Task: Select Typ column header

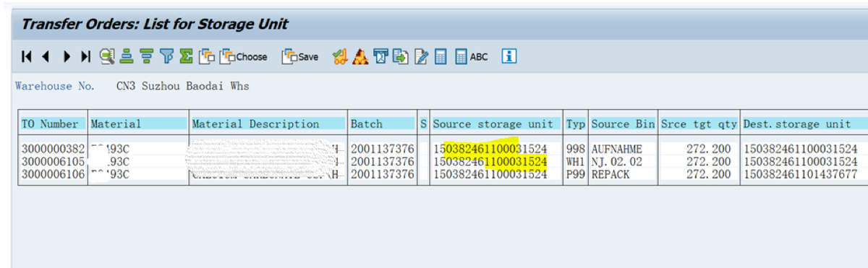Action: pos(576,124)
